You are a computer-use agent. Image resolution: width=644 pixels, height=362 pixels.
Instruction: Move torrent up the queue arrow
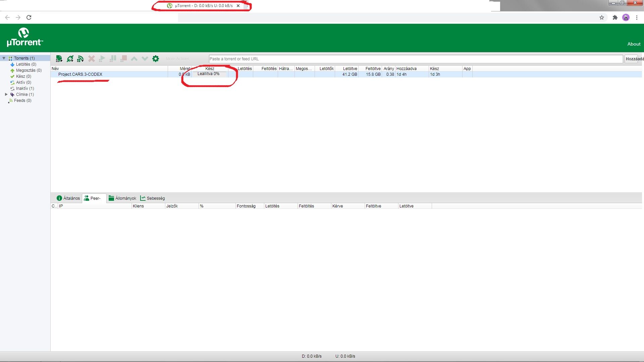coord(134,59)
